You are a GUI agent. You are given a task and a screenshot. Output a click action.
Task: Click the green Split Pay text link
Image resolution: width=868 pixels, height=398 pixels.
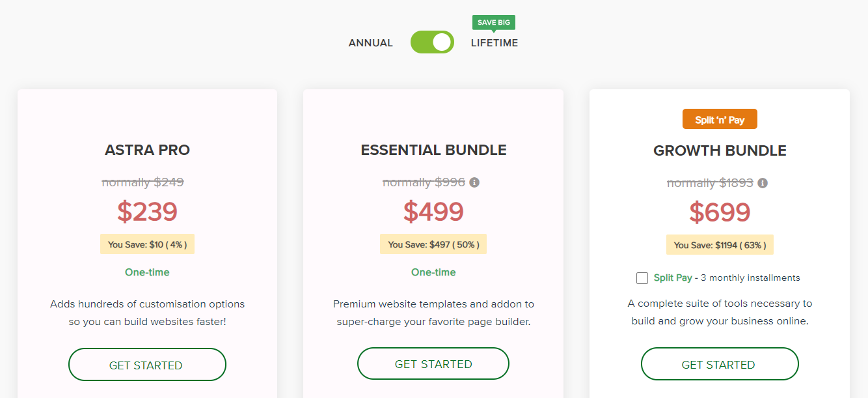(x=673, y=277)
